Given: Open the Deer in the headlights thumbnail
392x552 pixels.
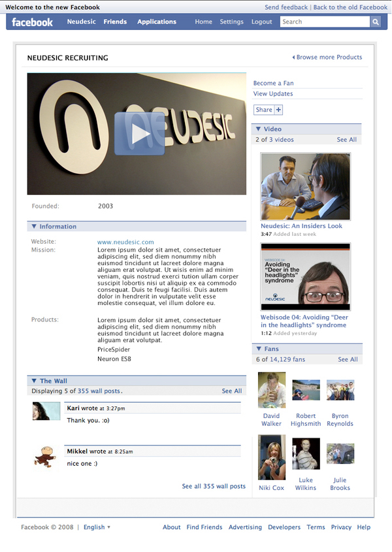Looking at the screenshot, I should point(305,276).
